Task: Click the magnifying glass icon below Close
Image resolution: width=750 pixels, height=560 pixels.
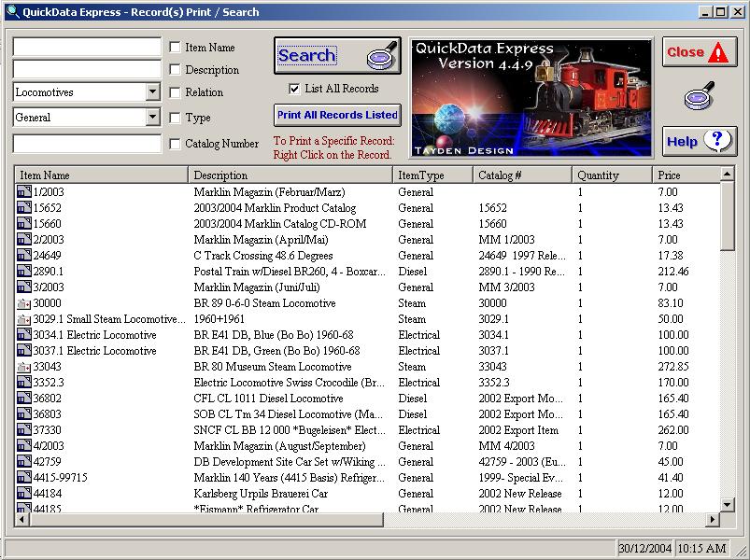Action: 699,96
